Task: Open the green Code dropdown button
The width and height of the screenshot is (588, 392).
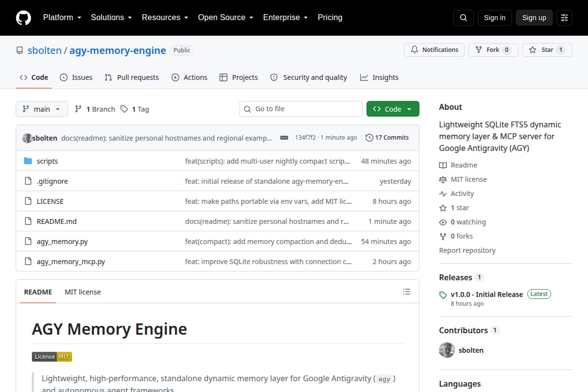Action: [393, 109]
